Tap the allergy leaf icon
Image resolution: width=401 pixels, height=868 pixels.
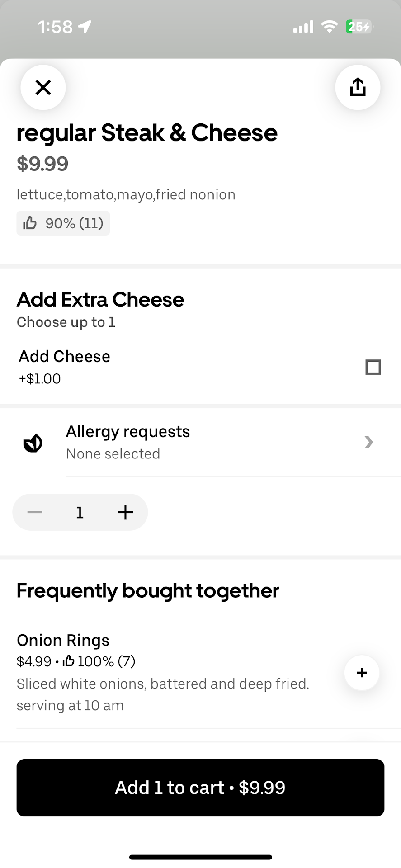[x=33, y=443]
